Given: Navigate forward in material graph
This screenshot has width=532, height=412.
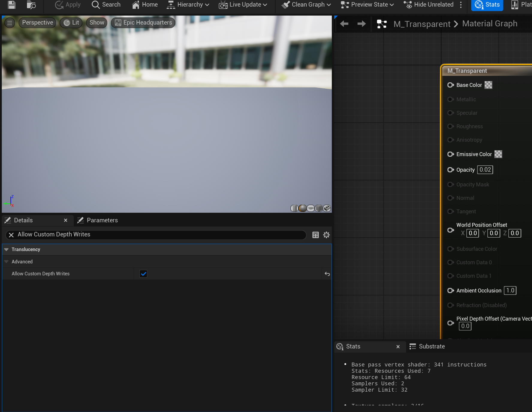Looking at the screenshot, I should coord(362,24).
